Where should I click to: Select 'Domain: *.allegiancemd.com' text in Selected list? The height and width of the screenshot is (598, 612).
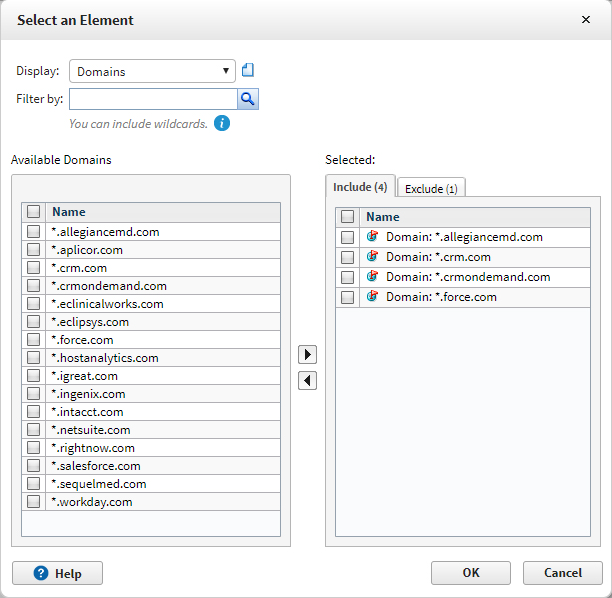pyautogui.click(x=464, y=237)
